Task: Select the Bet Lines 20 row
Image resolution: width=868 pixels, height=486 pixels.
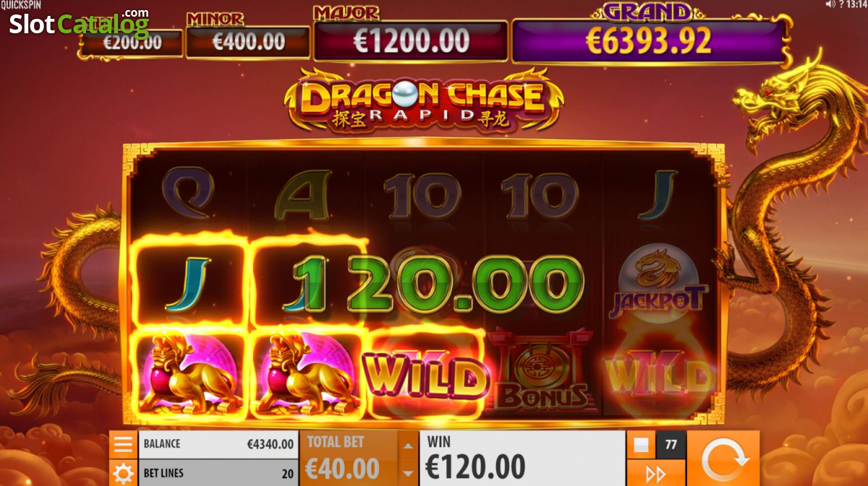Action: click(x=218, y=473)
